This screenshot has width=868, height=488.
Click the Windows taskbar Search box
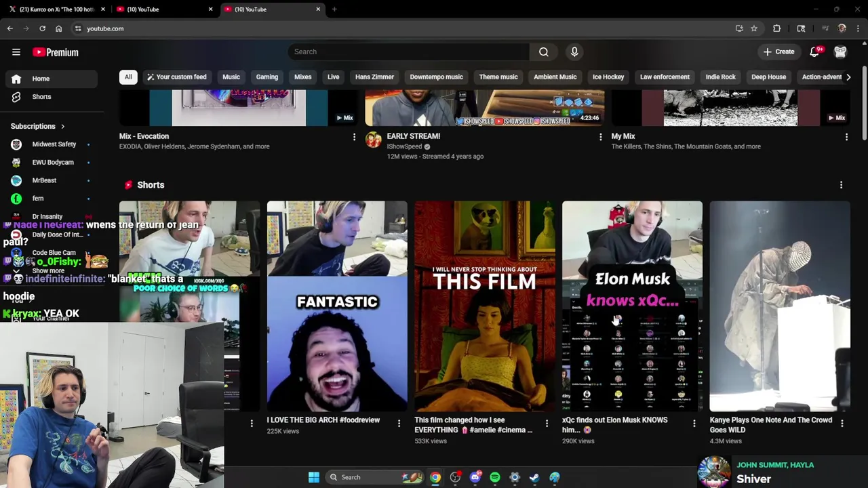coord(374,477)
